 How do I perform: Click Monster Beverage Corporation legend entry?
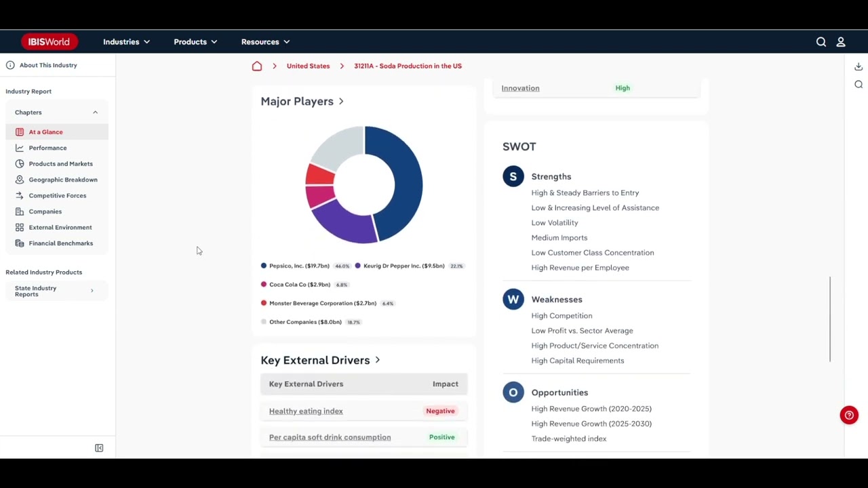coord(328,304)
